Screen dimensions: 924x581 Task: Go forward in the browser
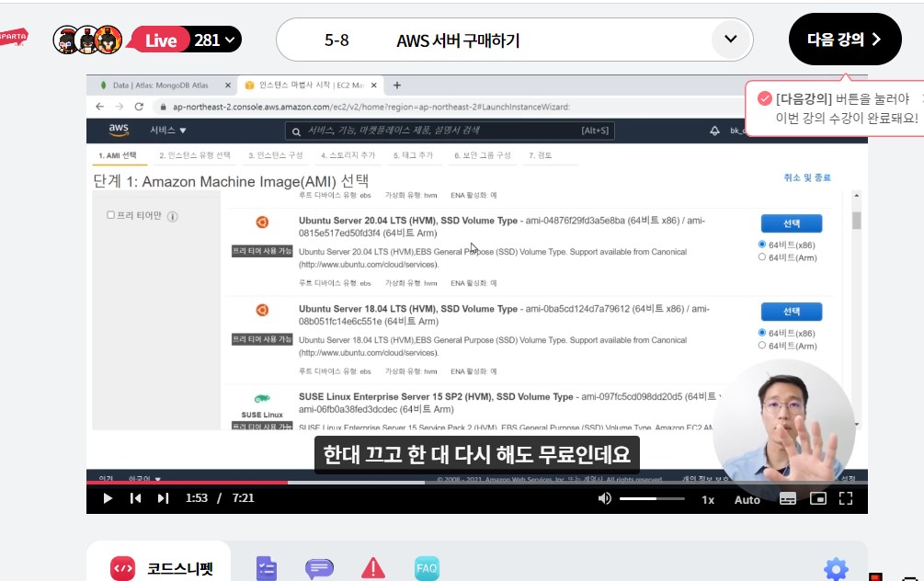coord(120,107)
